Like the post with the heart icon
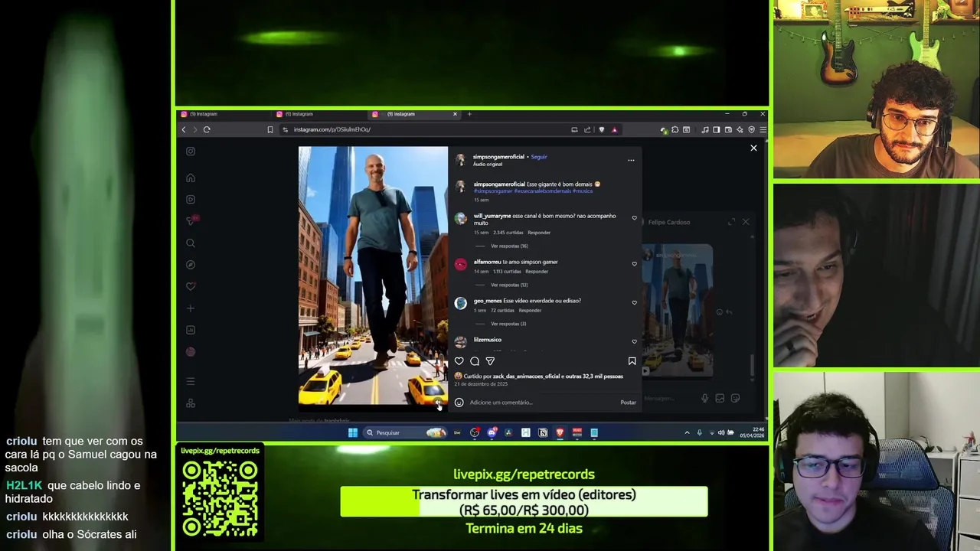 pyautogui.click(x=459, y=361)
